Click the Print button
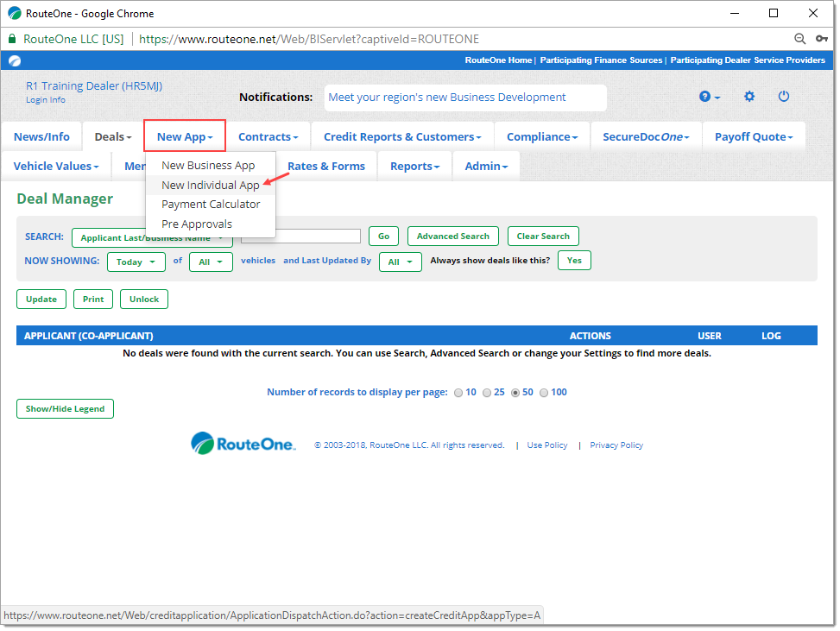The image size is (840, 631). pyautogui.click(x=93, y=300)
